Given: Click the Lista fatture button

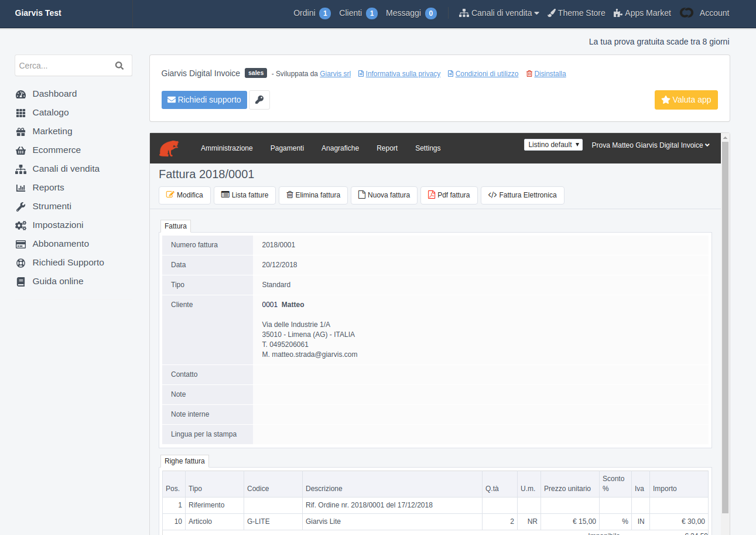Looking at the screenshot, I should click(245, 195).
